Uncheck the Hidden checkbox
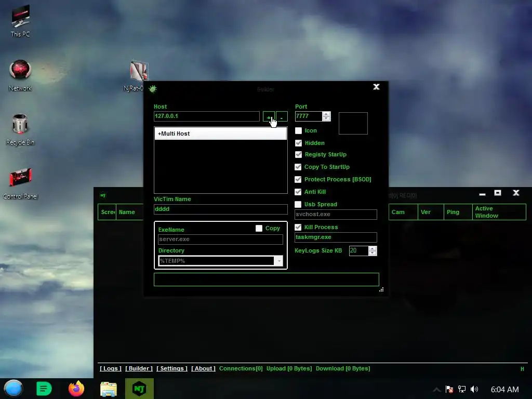532x399 pixels. pyautogui.click(x=299, y=143)
